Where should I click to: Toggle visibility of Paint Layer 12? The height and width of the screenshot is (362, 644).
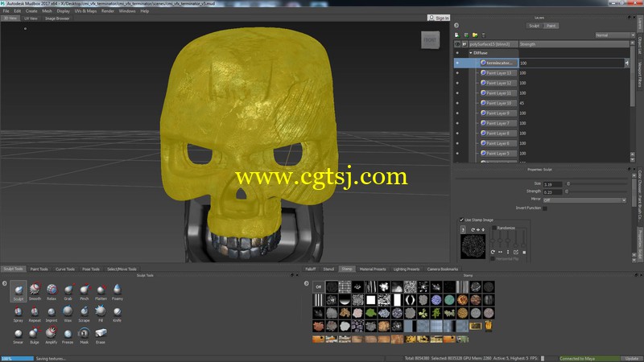coord(457,83)
